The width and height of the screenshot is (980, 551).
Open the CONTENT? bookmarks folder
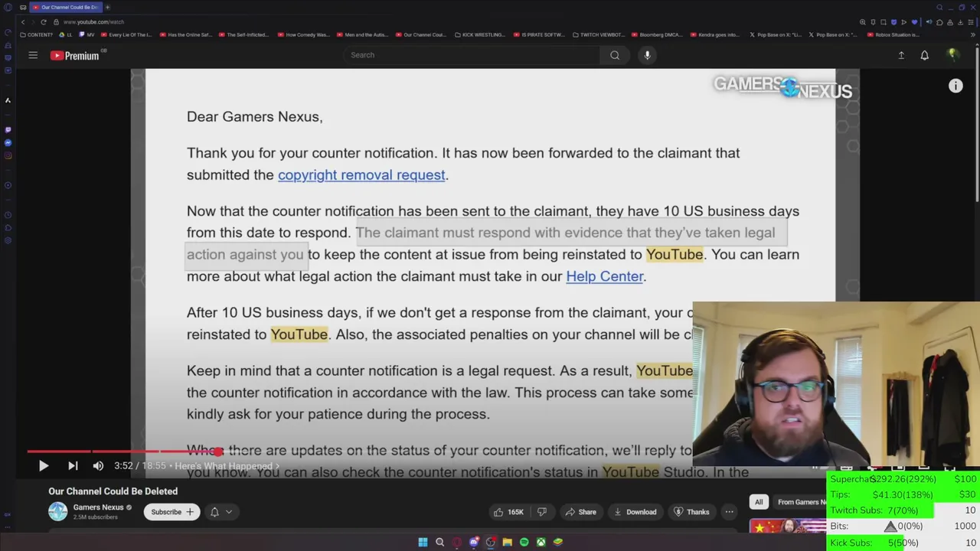(38, 34)
